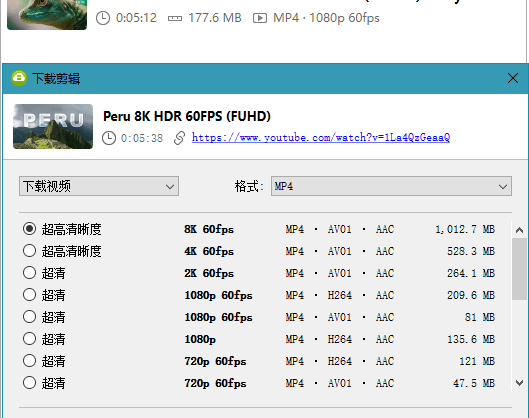Pick the 1080p 60fps AV01 81 MB option
The image size is (529, 418).
click(x=29, y=317)
